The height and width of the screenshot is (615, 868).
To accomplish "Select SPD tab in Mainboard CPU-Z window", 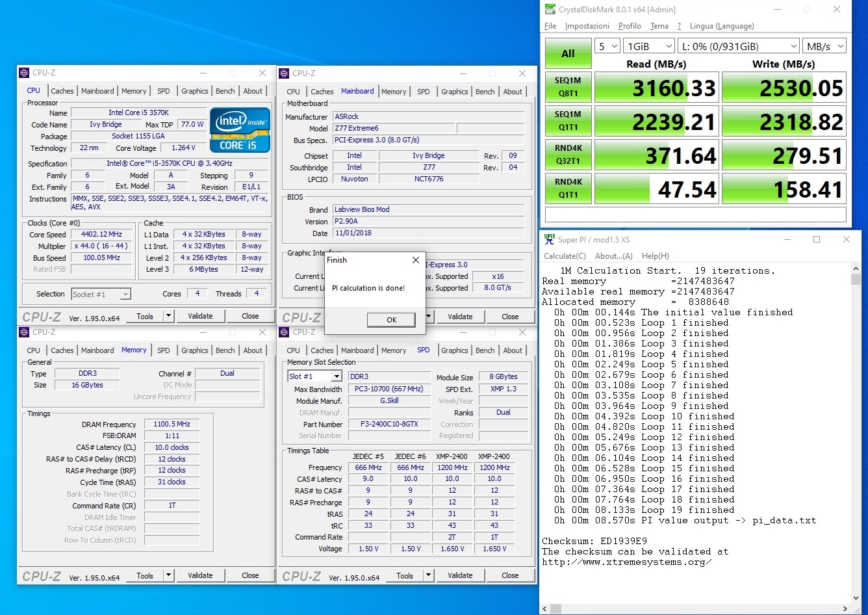I will [x=424, y=92].
